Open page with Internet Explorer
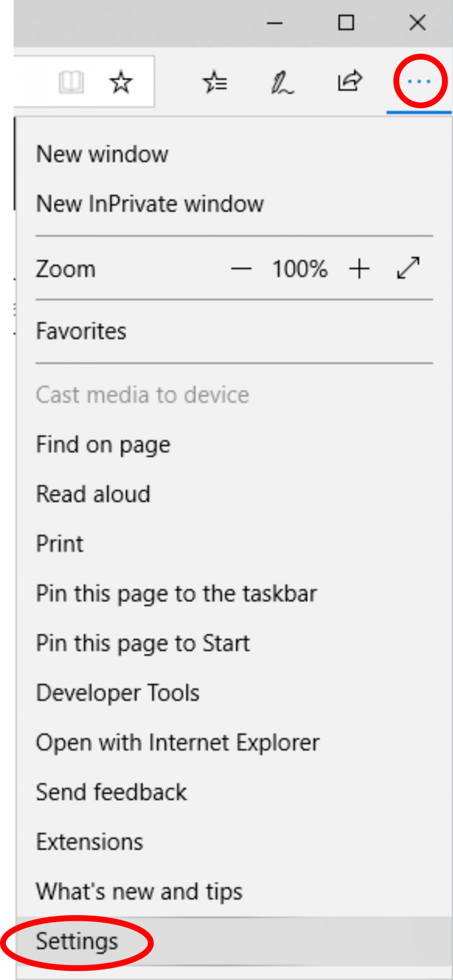The image size is (453, 980). [178, 742]
